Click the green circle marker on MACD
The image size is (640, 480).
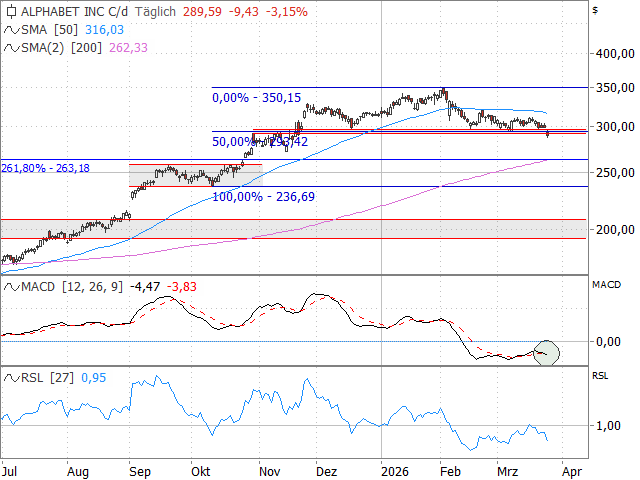click(x=546, y=351)
